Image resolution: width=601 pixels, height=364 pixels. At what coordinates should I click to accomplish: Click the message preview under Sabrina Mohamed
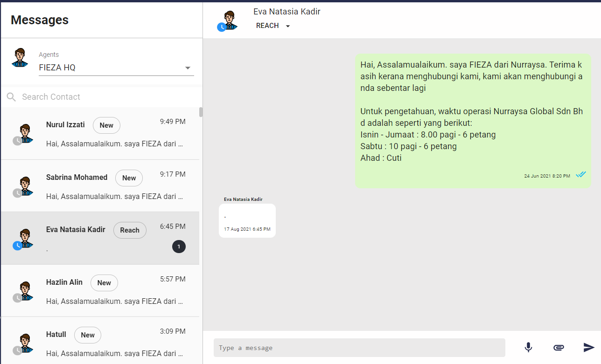pyautogui.click(x=114, y=196)
